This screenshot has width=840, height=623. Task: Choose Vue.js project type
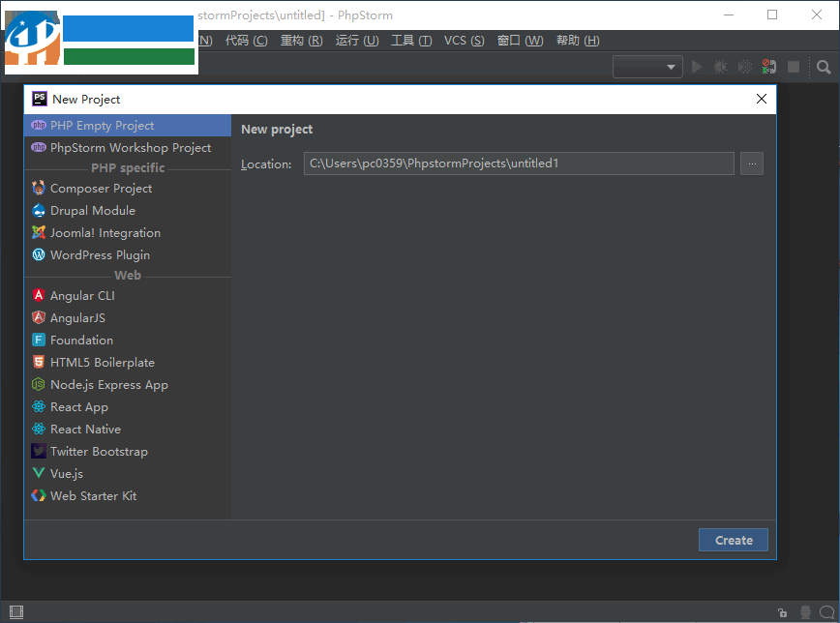pyautogui.click(x=128, y=474)
